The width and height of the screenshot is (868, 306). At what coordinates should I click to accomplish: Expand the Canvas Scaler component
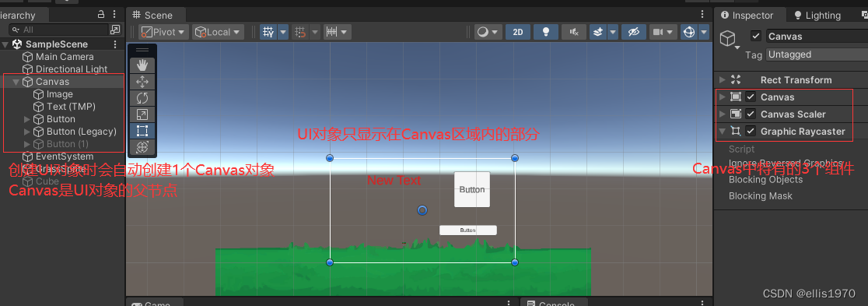pos(722,114)
